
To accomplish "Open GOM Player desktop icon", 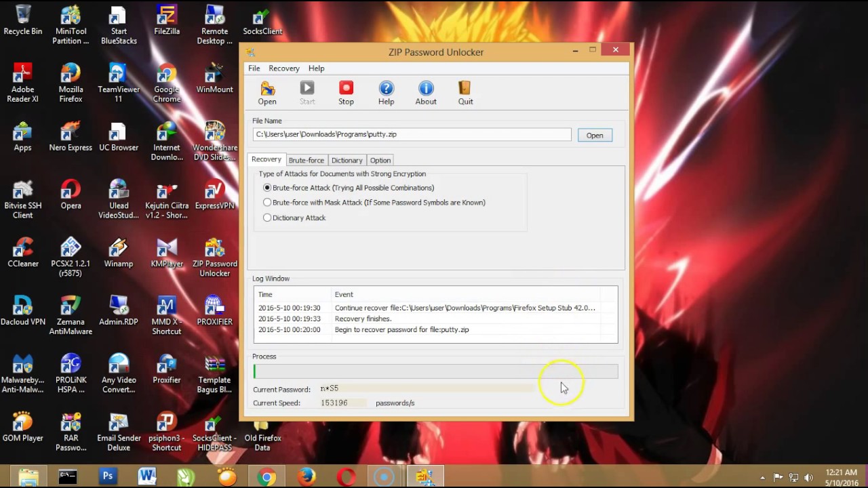I will pyautogui.click(x=22, y=427).
